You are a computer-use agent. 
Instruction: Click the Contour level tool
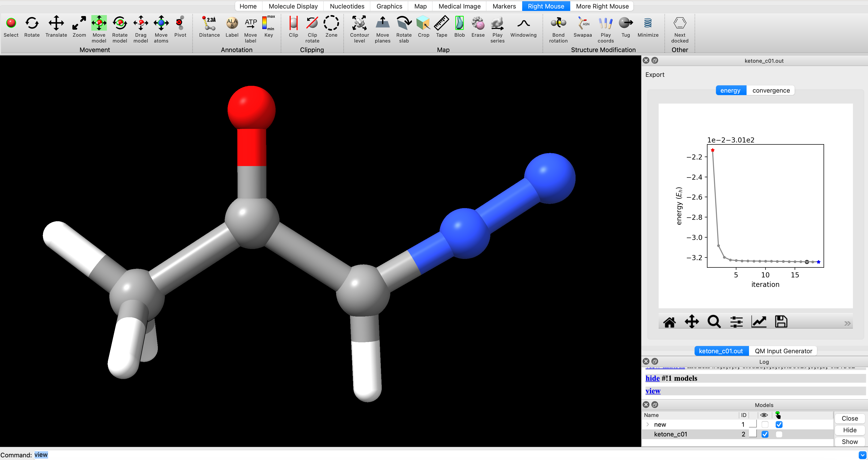click(359, 23)
